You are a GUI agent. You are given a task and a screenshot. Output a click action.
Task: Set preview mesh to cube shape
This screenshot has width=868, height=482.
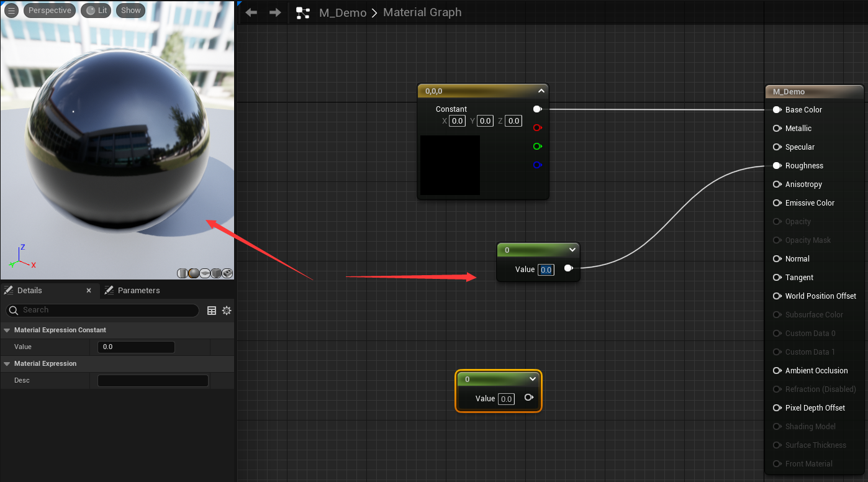click(216, 273)
